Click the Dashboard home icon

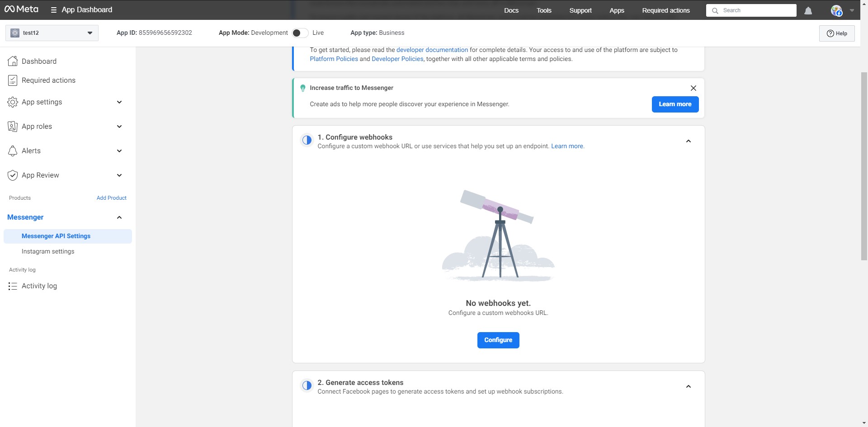13,61
